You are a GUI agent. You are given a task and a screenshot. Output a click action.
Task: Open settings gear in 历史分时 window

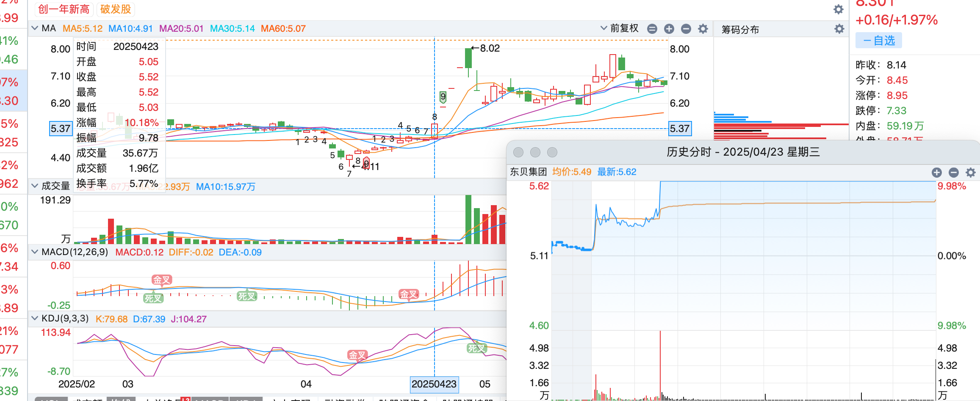coord(971,172)
